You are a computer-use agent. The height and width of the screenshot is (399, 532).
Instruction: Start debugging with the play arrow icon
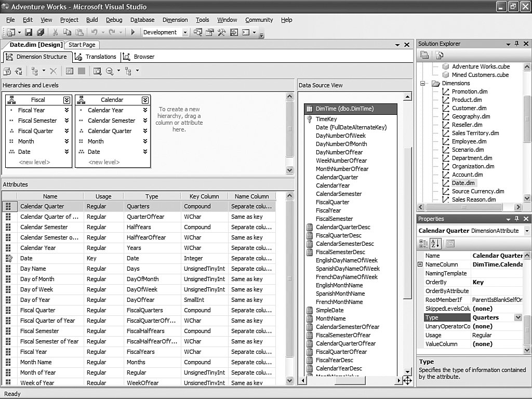pyautogui.click(x=133, y=32)
